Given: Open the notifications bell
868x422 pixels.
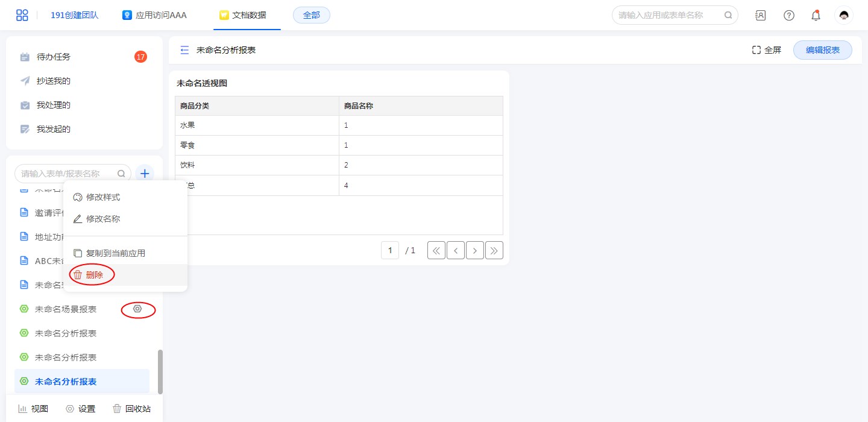Looking at the screenshot, I should [x=816, y=15].
